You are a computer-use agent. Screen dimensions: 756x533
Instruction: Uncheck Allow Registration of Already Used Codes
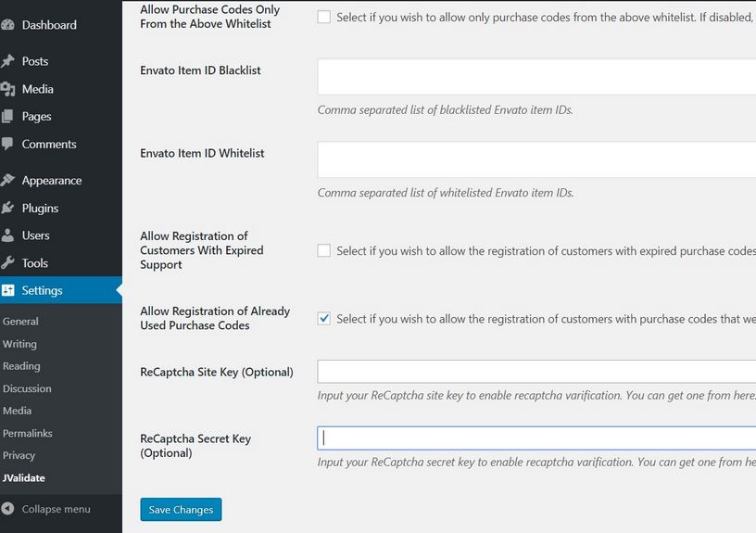[x=324, y=318]
